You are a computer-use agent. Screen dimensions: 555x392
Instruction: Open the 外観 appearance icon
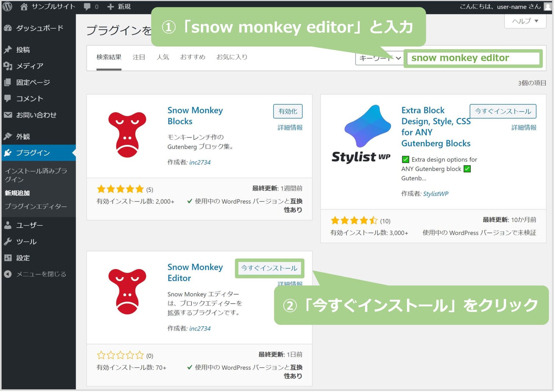(8, 136)
